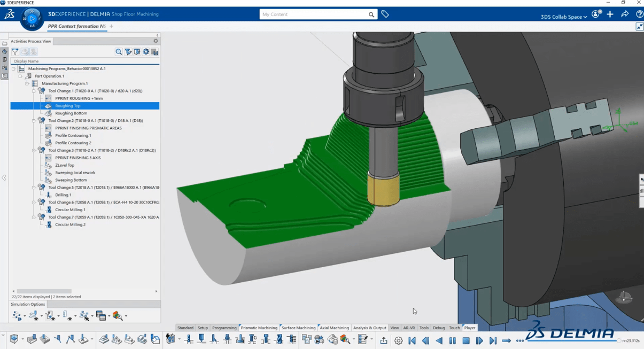
Task: Select Roughing Bottom operation in tree
Action: pyautogui.click(x=71, y=113)
